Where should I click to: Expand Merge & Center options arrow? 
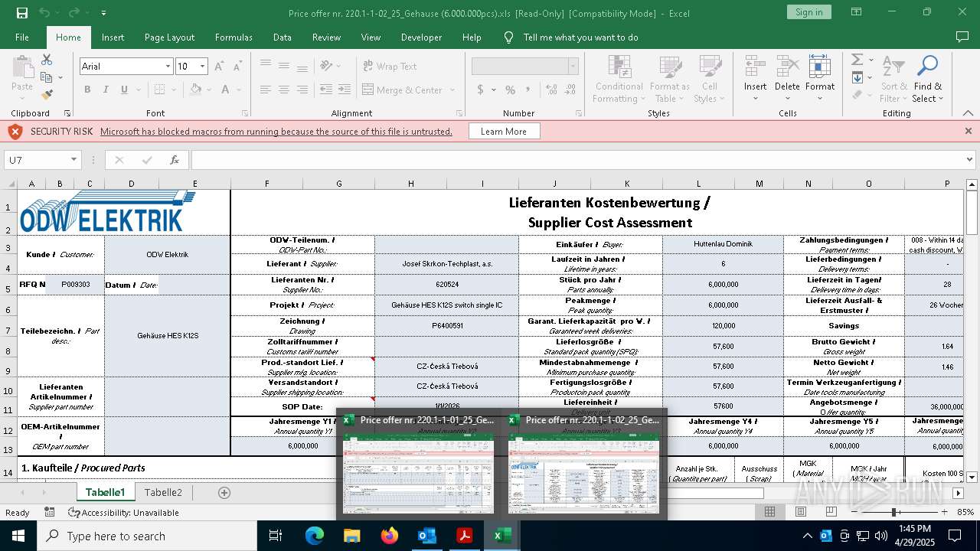[x=452, y=90]
